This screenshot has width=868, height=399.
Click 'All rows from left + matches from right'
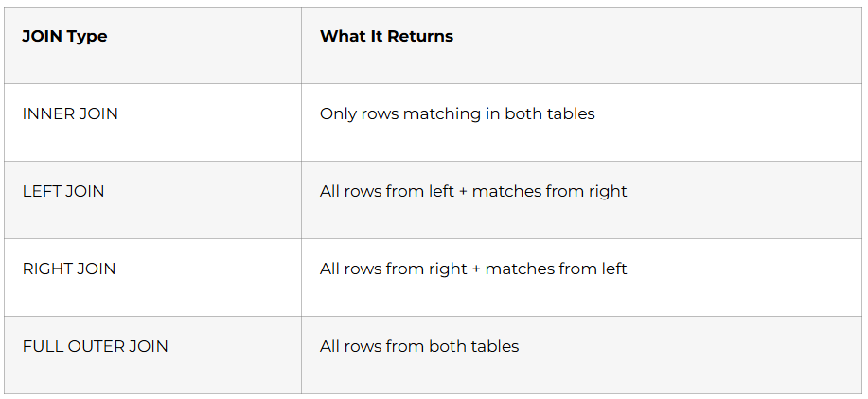(x=473, y=191)
